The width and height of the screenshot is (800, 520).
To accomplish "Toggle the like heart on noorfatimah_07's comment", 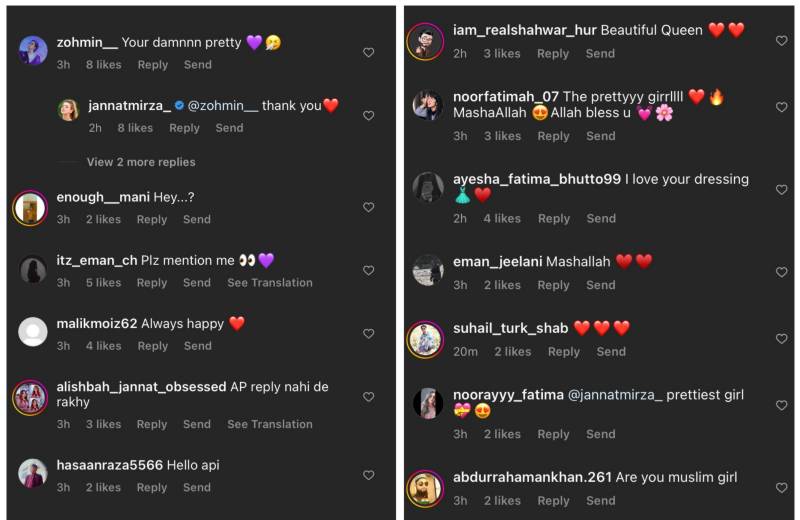I will (x=781, y=107).
